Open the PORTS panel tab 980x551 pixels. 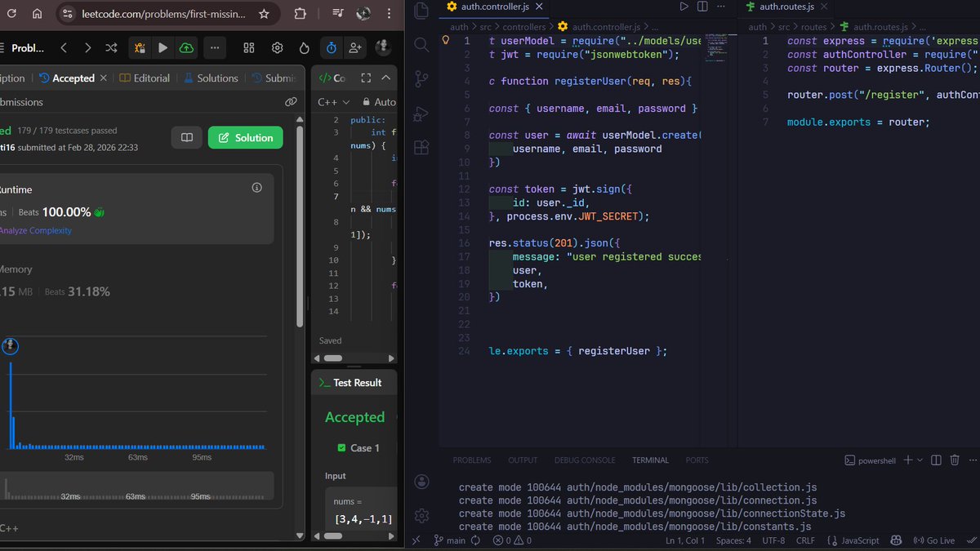point(697,460)
